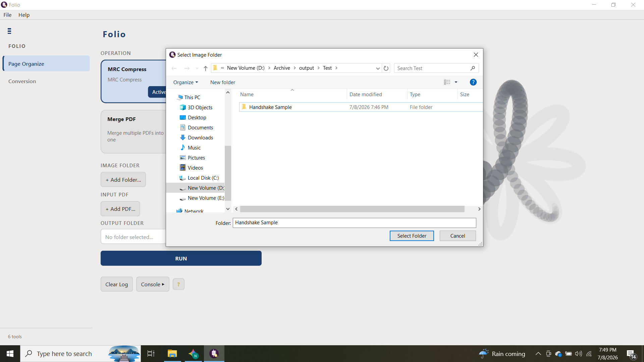
Task: Click Clear Log button
Action: 117,284
